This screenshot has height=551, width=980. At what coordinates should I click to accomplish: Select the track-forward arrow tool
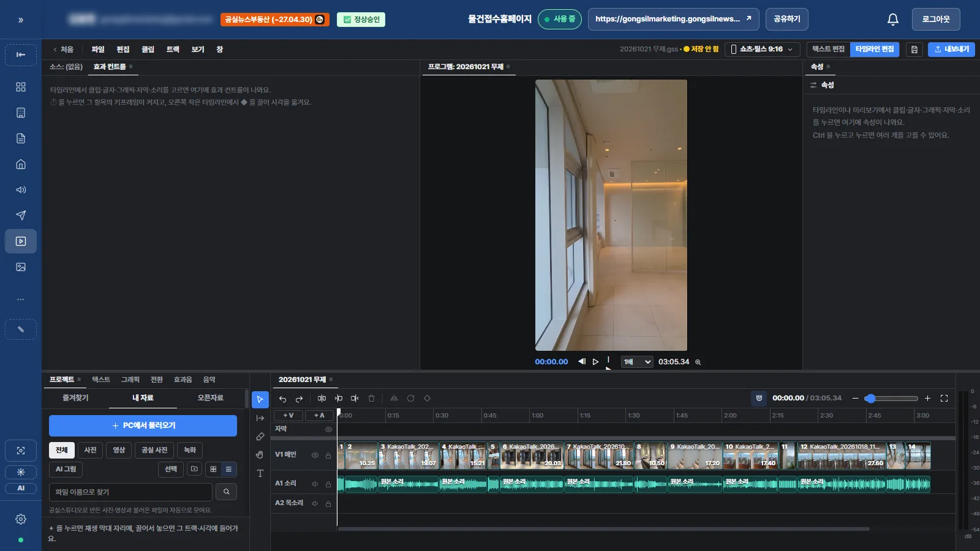pos(260,418)
